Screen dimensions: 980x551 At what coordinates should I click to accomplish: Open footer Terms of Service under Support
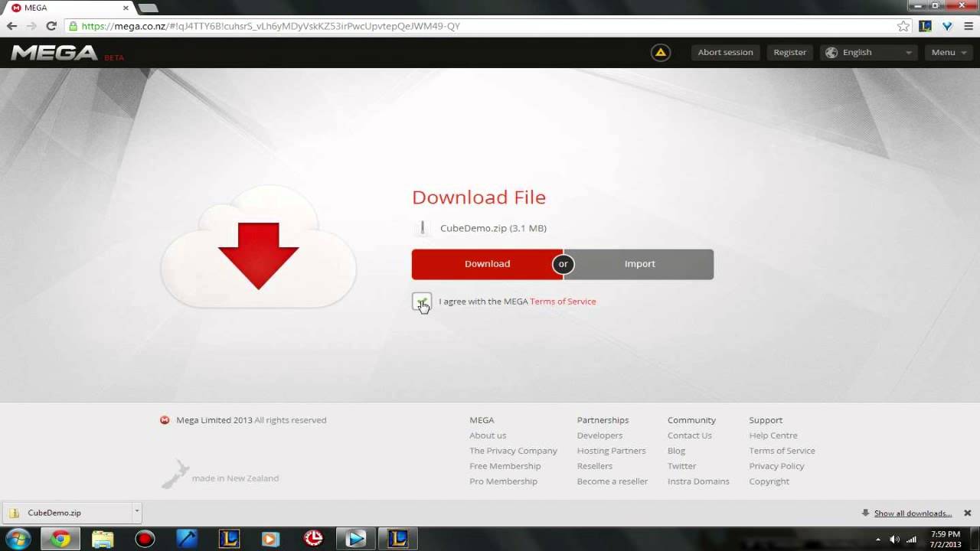[782, 451]
